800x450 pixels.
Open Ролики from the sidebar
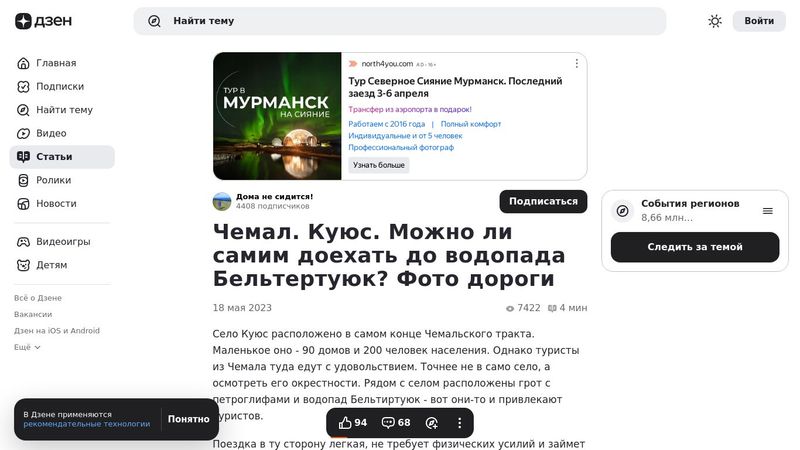[53, 180]
